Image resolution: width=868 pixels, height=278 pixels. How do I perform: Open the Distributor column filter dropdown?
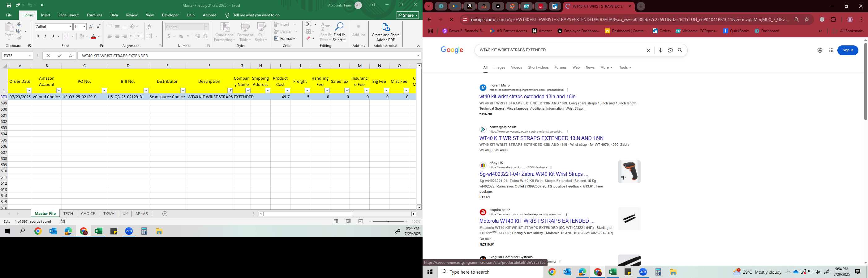click(183, 90)
